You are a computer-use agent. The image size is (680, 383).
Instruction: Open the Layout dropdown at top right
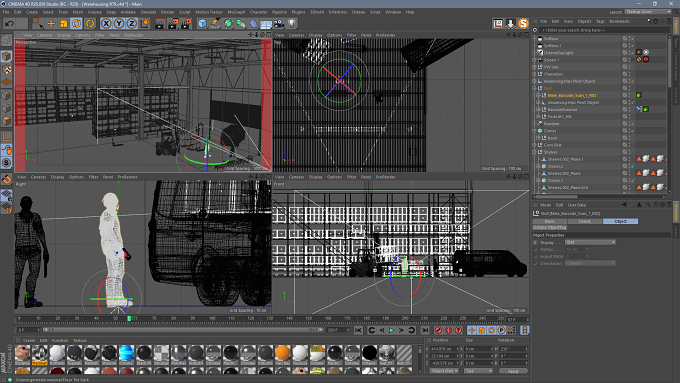648,12
